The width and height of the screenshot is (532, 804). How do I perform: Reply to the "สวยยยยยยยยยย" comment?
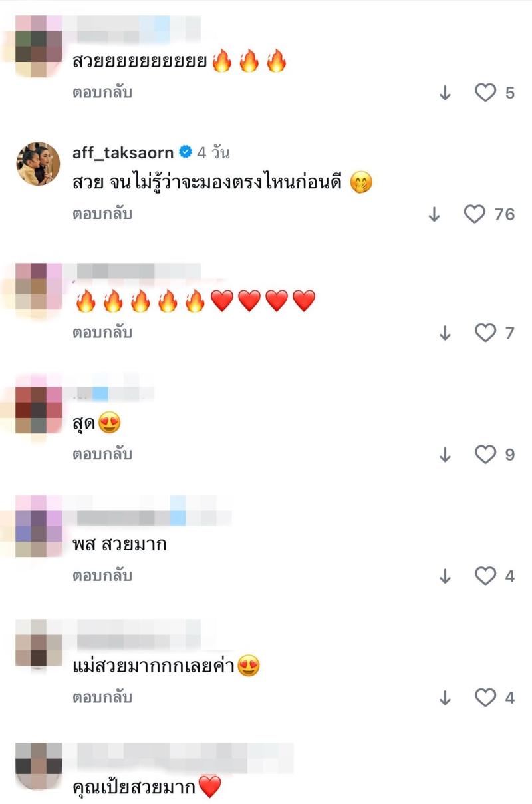point(102,93)
